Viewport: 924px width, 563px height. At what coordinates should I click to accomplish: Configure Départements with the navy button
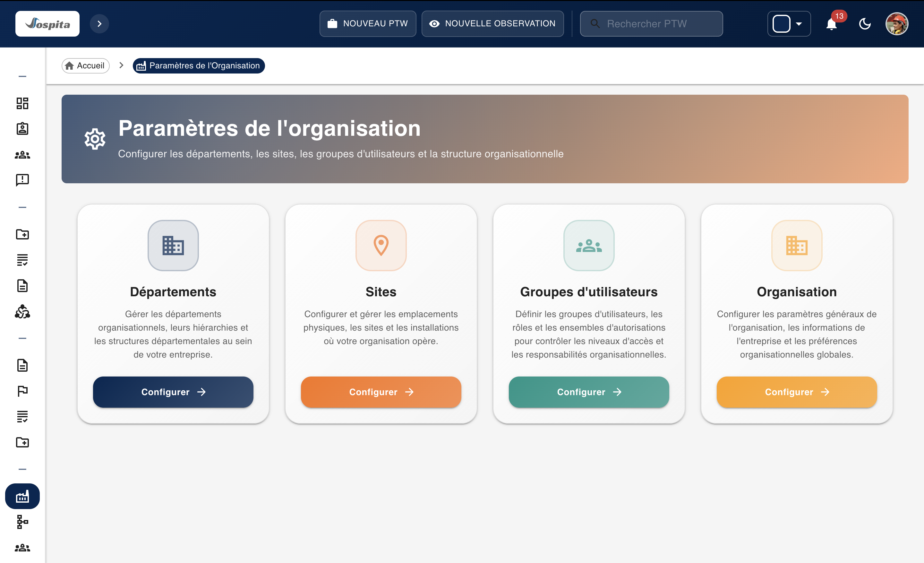click(x=173, y=392)
